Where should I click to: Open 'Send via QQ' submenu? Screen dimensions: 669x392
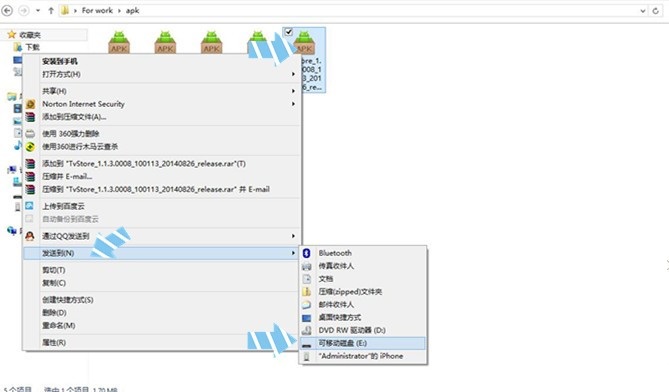point(162,236)
